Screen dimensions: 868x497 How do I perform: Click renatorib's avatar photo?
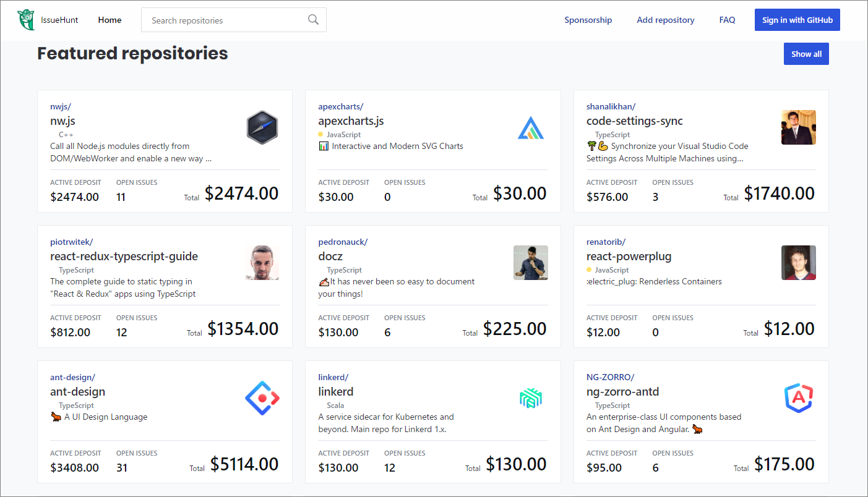coord(799,263)
